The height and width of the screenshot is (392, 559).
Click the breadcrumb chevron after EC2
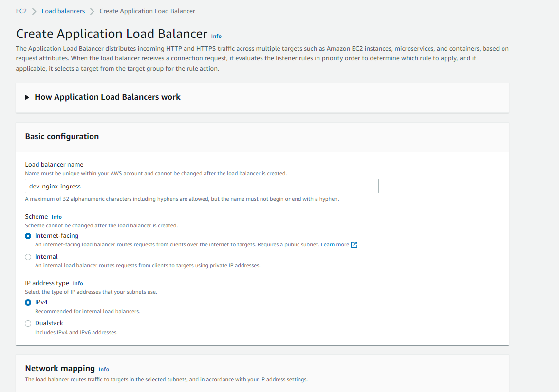(34, 11)
